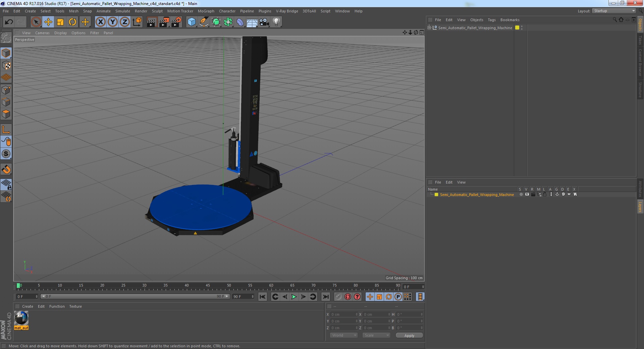The width and height of the screenshot is (644, 349).
Task: Open the Light object tool
Action: [276, 22]
